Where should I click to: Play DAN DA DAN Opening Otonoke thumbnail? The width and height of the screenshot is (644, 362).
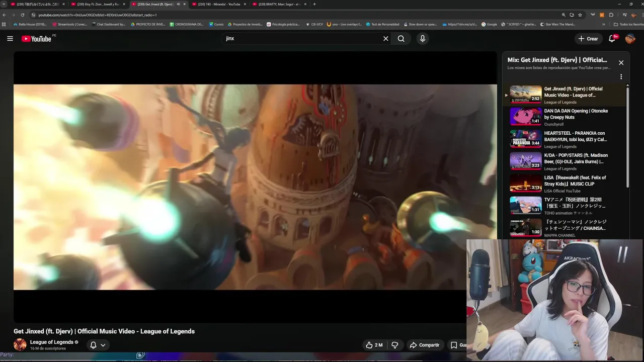tap(526, 116)
